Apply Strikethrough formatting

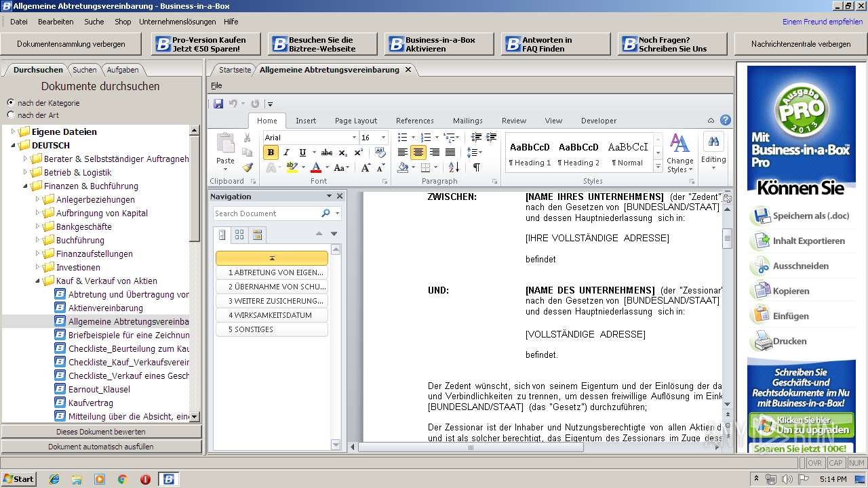pos(327,152)
